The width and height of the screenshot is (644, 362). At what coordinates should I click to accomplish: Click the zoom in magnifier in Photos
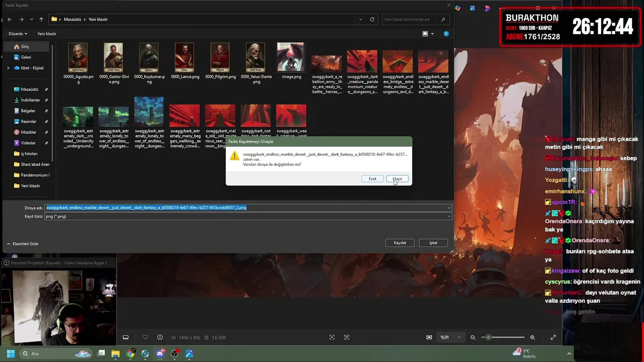pos(532,337)
